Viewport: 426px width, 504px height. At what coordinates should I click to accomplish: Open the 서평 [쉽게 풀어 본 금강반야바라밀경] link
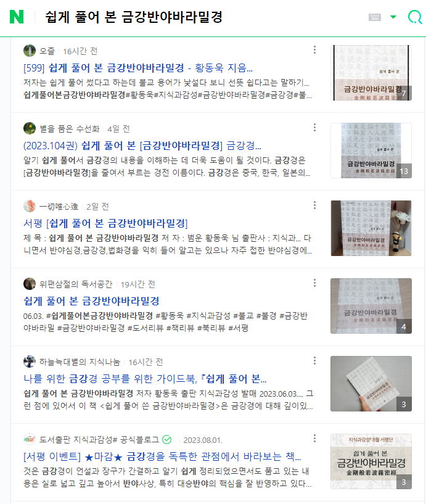tap(105, 223)
